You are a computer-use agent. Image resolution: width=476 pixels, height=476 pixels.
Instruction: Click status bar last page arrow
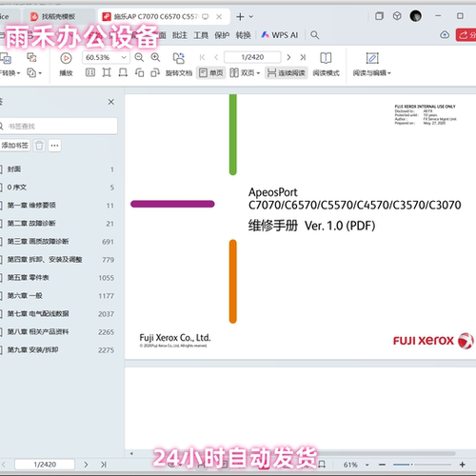pos(104,465)
